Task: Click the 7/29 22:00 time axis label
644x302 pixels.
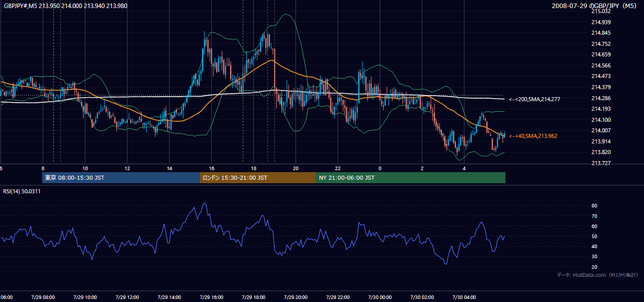Action: point(337,297)
